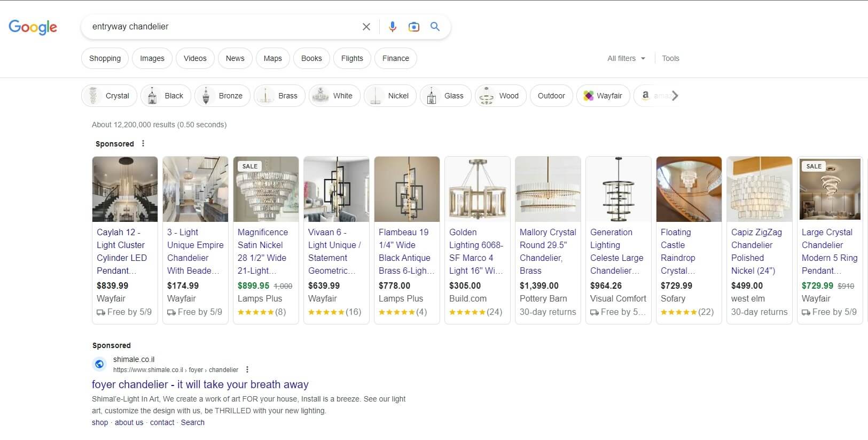Apply the Wayfair filter chip
The width and height of the screenshot is (868, 440).
(603, 96)
